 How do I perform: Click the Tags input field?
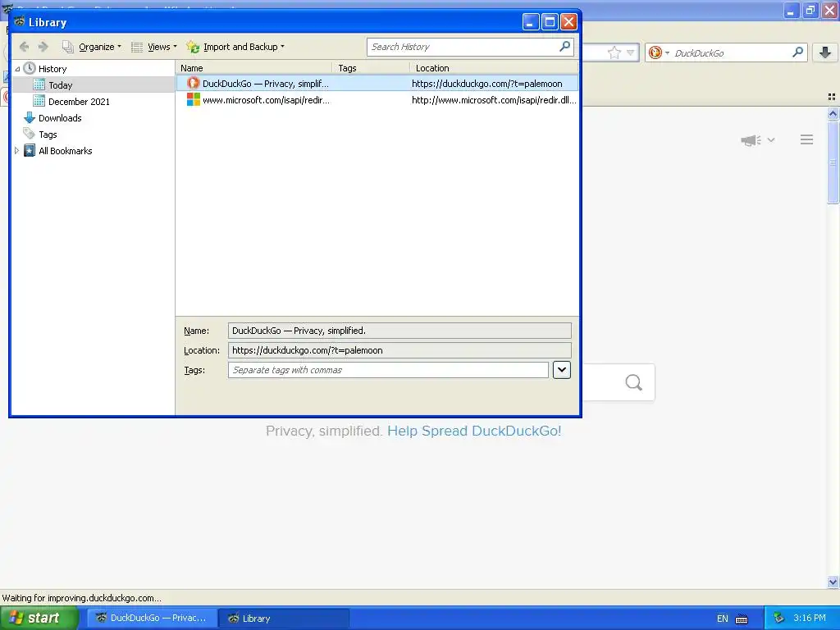(388, 370)
